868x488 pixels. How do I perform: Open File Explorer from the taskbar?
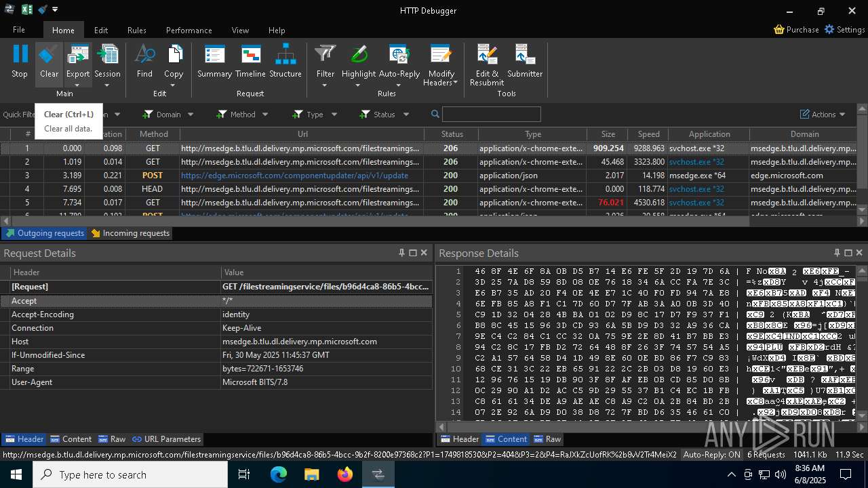point(312,474)
